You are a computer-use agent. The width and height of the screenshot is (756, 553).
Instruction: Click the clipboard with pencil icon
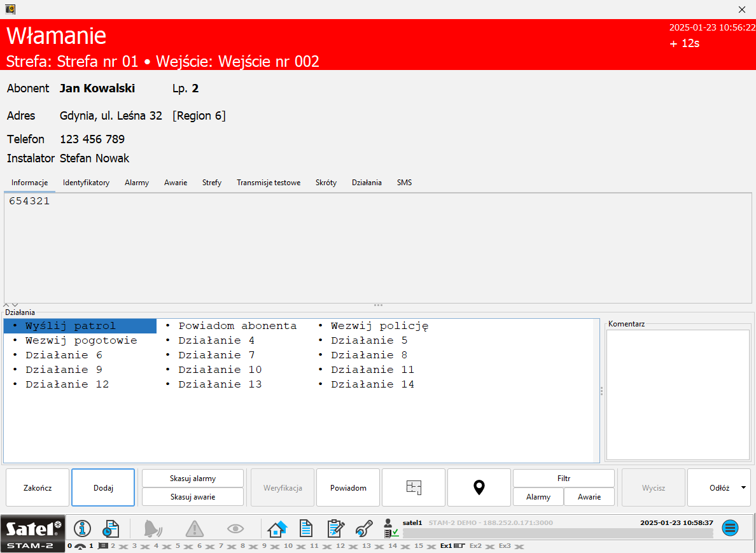point(335,528)
